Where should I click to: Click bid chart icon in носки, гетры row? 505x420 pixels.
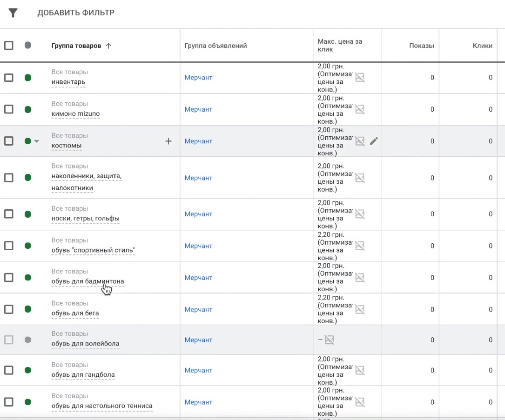(360, 213)
